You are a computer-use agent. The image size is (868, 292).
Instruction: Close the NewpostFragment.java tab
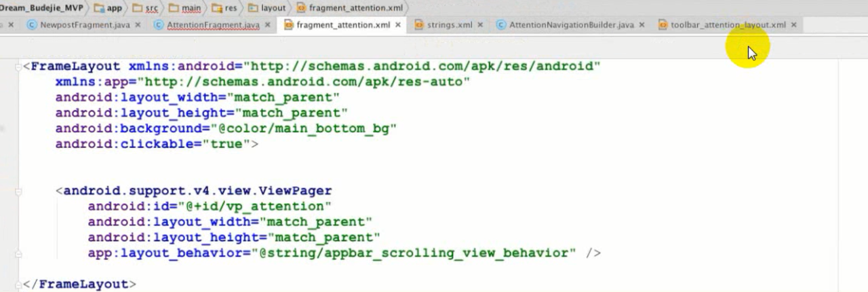coord(138,25)
